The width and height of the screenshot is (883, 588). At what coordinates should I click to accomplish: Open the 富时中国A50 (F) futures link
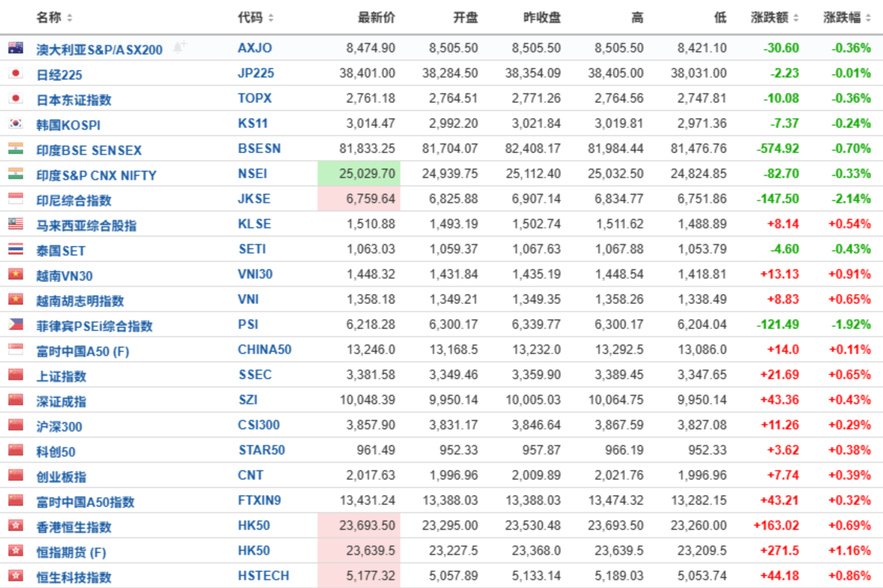(x=83, y=351)
